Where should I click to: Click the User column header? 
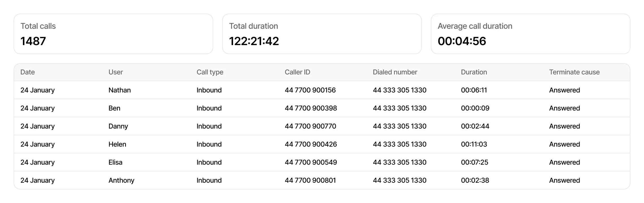(116, 72)
